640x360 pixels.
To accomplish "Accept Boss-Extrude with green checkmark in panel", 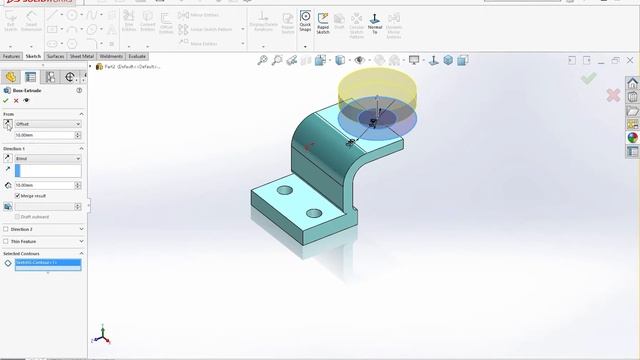I will [x=6, y=100].
